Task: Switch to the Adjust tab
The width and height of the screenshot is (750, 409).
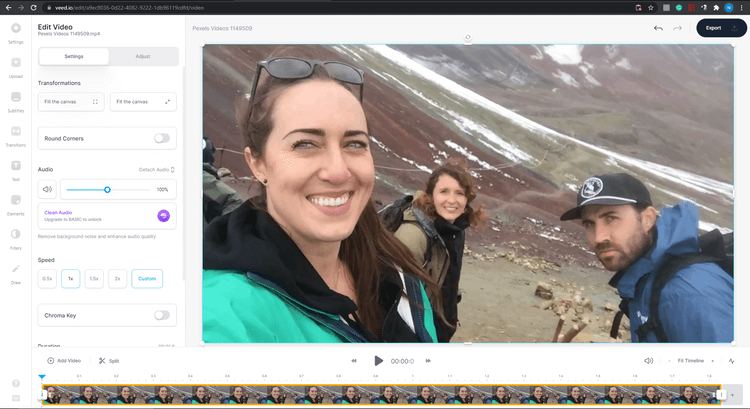Action: tap(141, 57)
